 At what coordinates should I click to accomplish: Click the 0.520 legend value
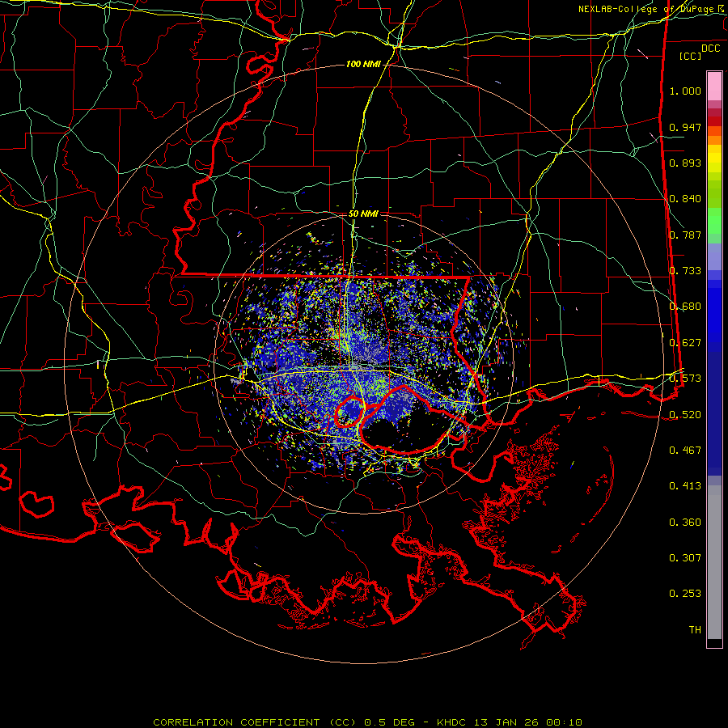click(685, 415)
